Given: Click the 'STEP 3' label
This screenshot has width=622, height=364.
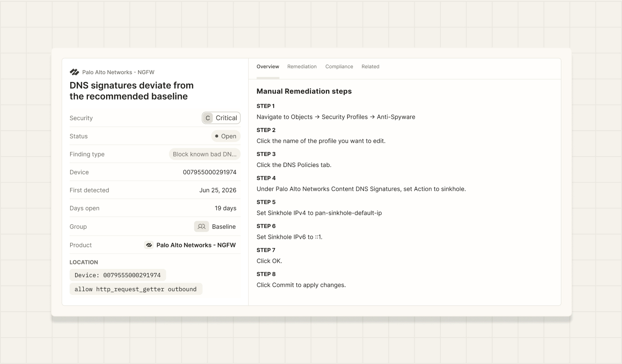Looking at the screenshot, I should tap(266, 154).
